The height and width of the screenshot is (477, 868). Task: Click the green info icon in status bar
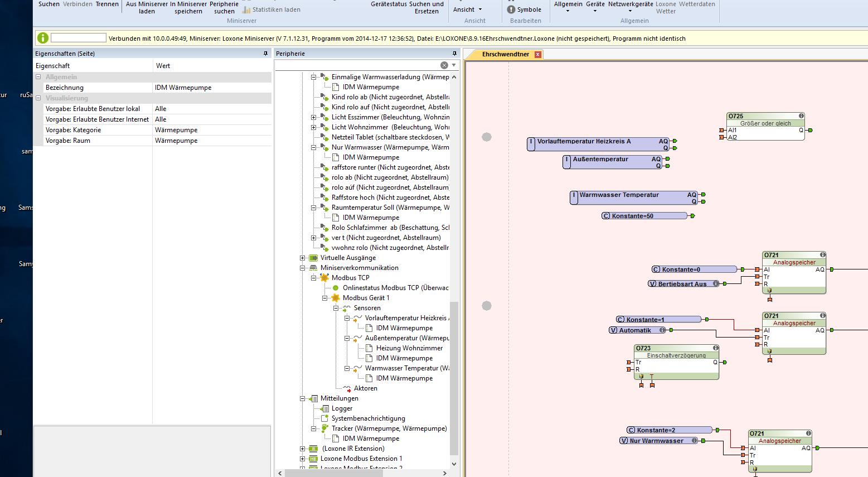click(x=42, y=38)
